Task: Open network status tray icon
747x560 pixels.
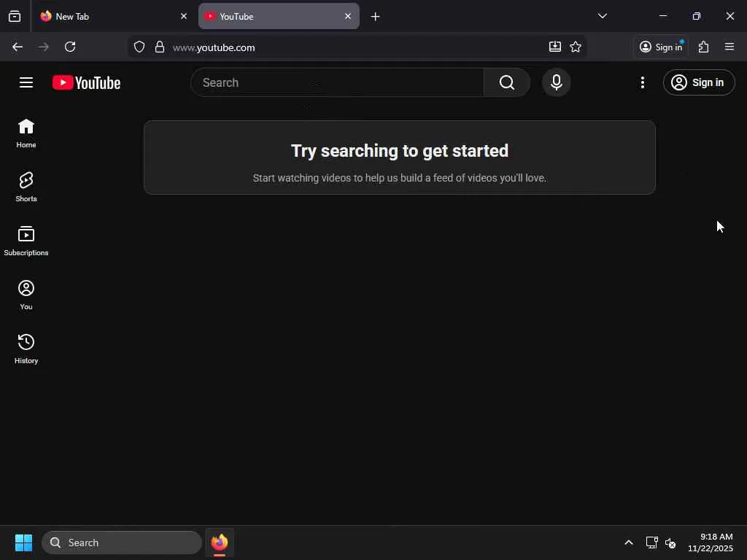Action: (x=651, y=542)
